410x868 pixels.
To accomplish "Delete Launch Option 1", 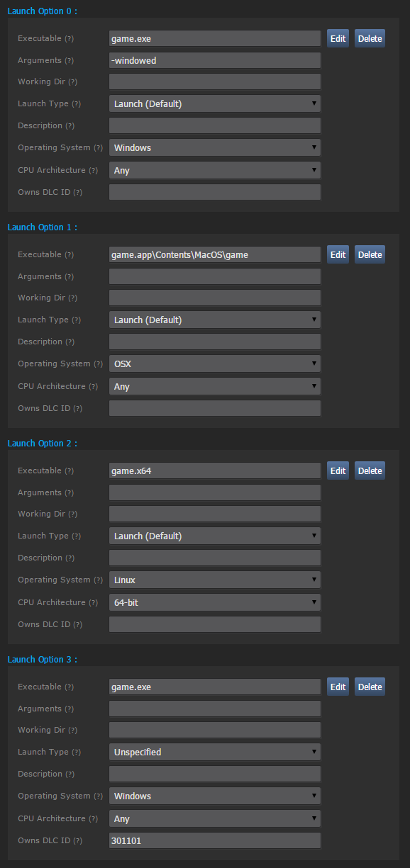I will (370, 254).
